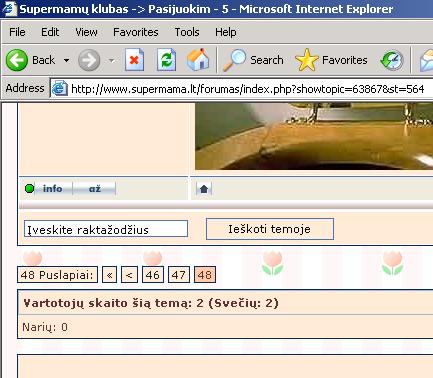Jump to first page with « link
433x378 pixels.
click(x=109, y=275)
